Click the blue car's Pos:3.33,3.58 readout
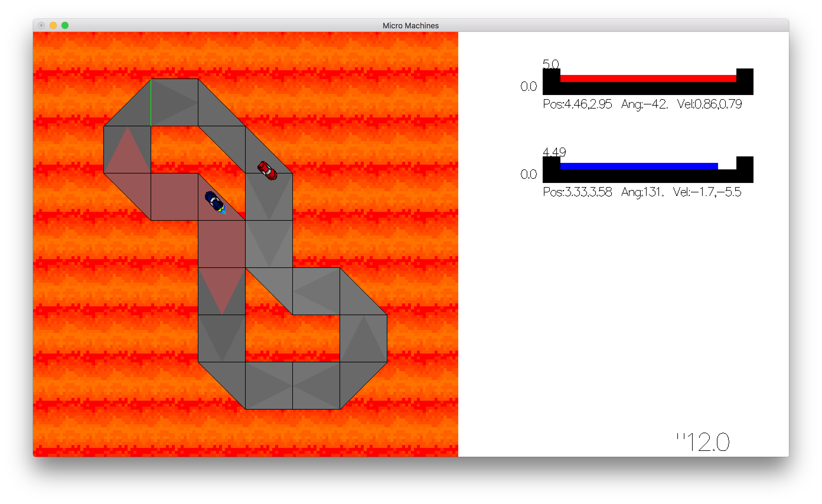The height and width of the screenshot is (504, 822). 577,192
